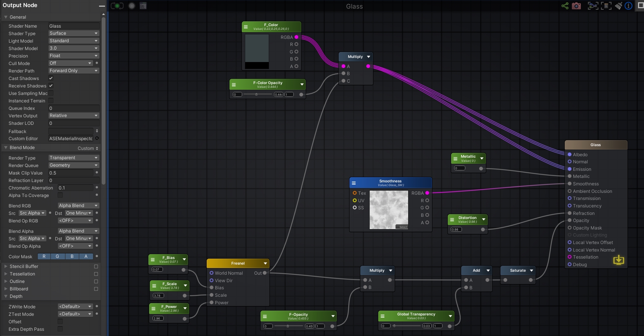Collapse the General section header
This screenshot has height=336, width=644.
click(18, 17)
